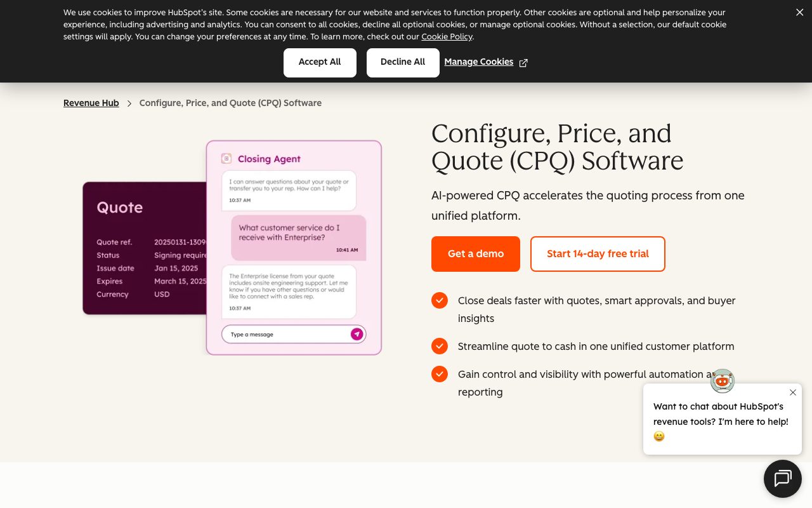
Task: Click the checkmark icon beside Streamline quote to cash
Action: 440,346
